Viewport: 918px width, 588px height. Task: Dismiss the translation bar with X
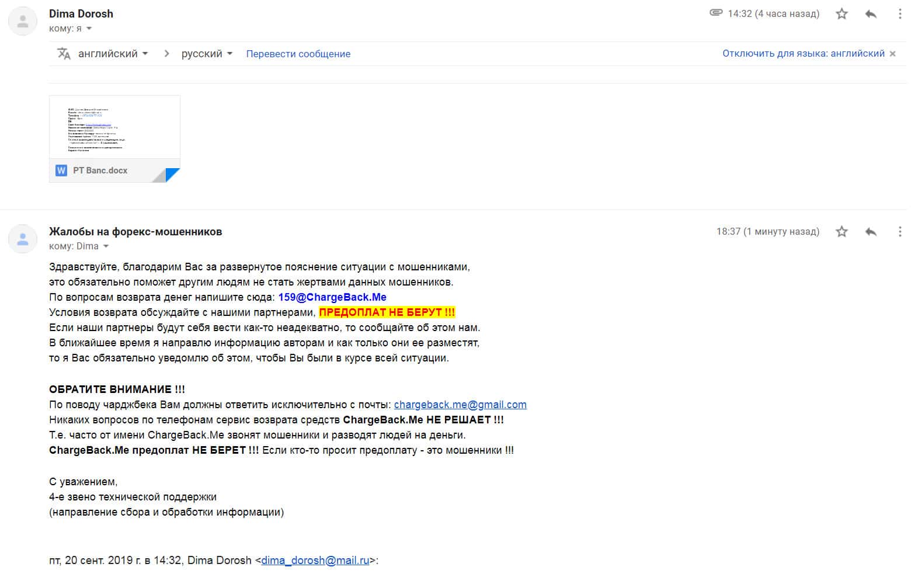(892, 54)
